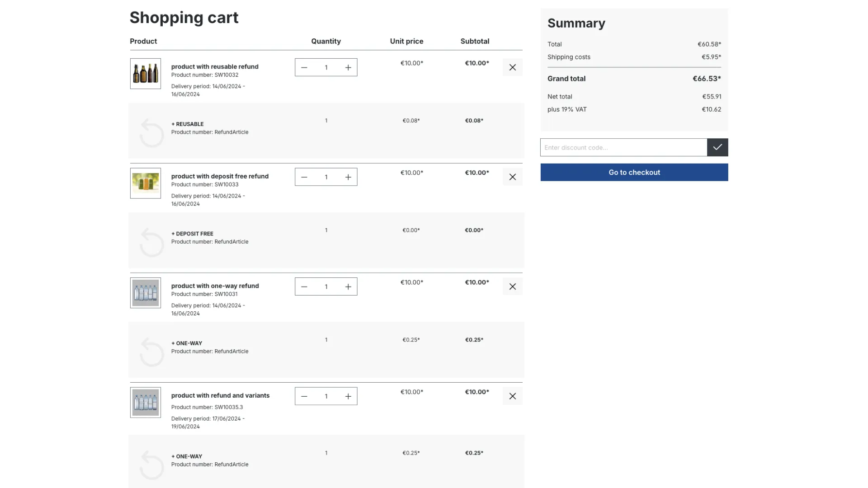Open the product with refund and variants page
Viewport: 868px width, 488px height.
220,395
